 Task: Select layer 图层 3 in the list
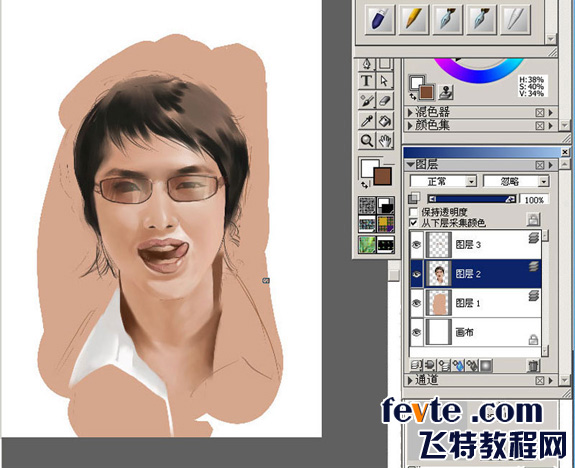click(476, 245)
